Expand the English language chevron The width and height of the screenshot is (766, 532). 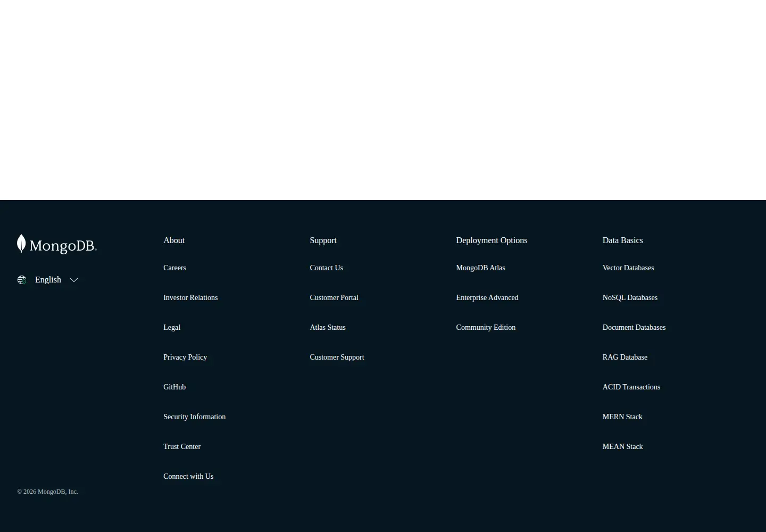click(74, 280)
